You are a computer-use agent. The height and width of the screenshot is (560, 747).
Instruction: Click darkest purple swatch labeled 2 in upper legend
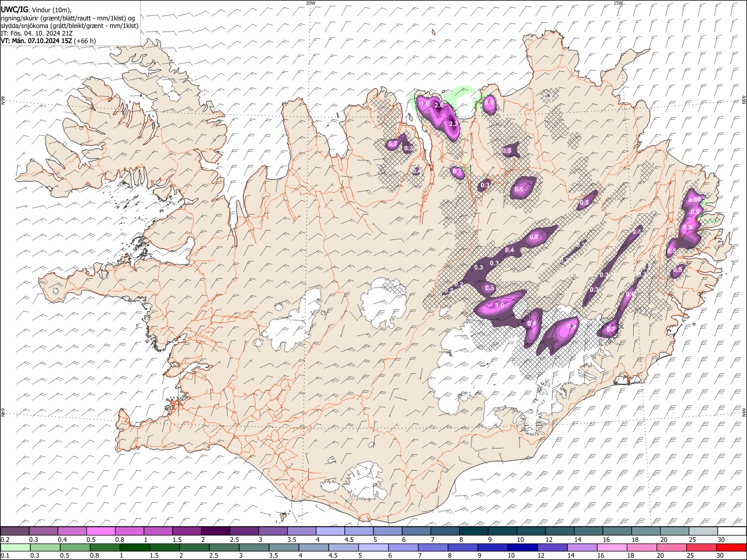215,531
